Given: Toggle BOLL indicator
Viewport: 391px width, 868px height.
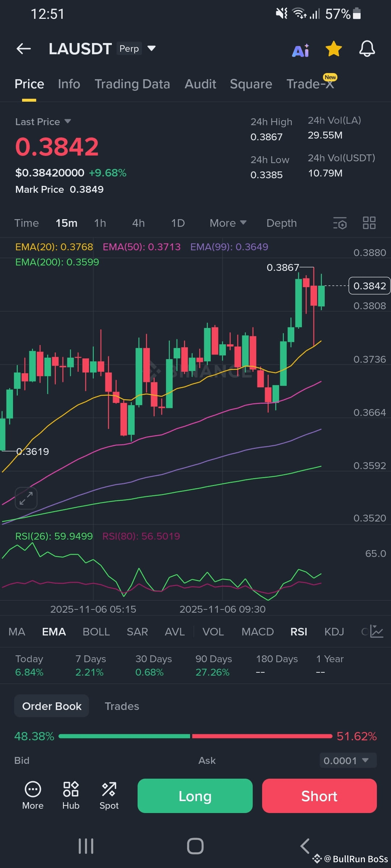Looking at the screenshot, I should pos(96,632).
